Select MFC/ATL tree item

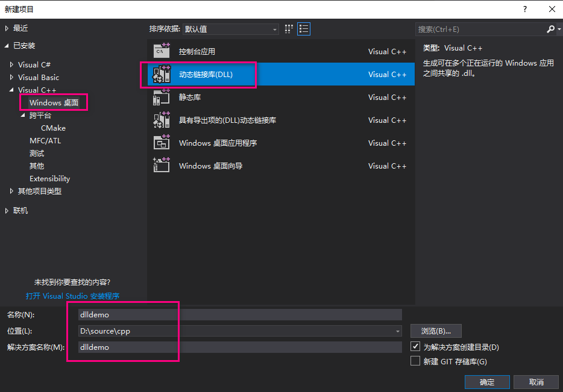(45, 140)
